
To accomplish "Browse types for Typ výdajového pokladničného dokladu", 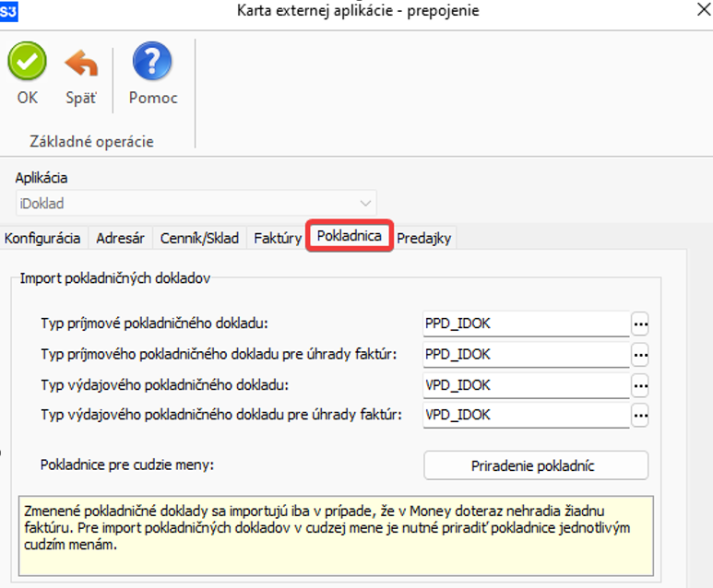I will pos(640,384).
